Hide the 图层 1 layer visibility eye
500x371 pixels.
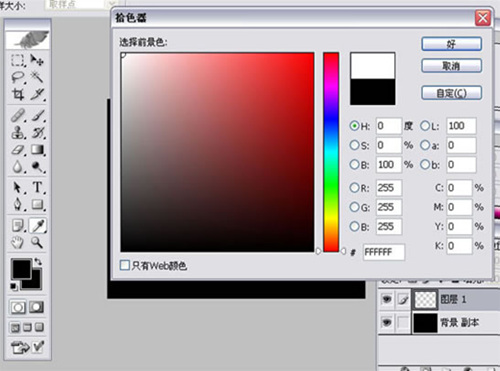387,300
